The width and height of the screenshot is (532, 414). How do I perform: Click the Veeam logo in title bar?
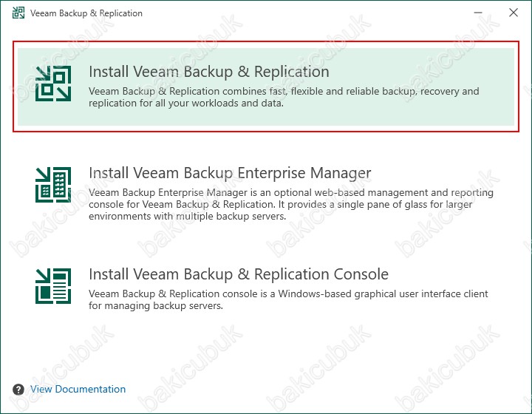click(18, 13)
